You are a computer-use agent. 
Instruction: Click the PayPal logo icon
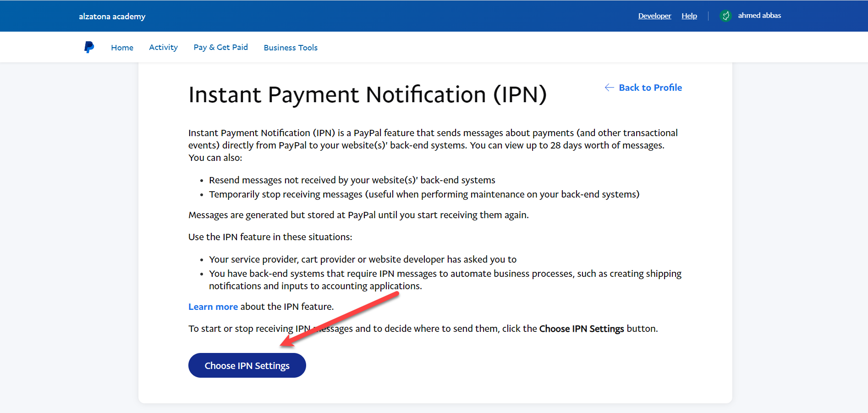coord(89,47)
